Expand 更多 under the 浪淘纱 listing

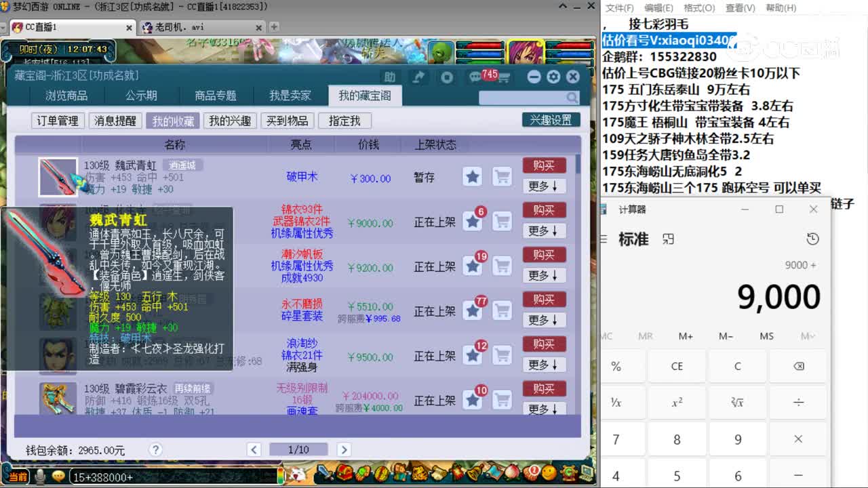544,364
